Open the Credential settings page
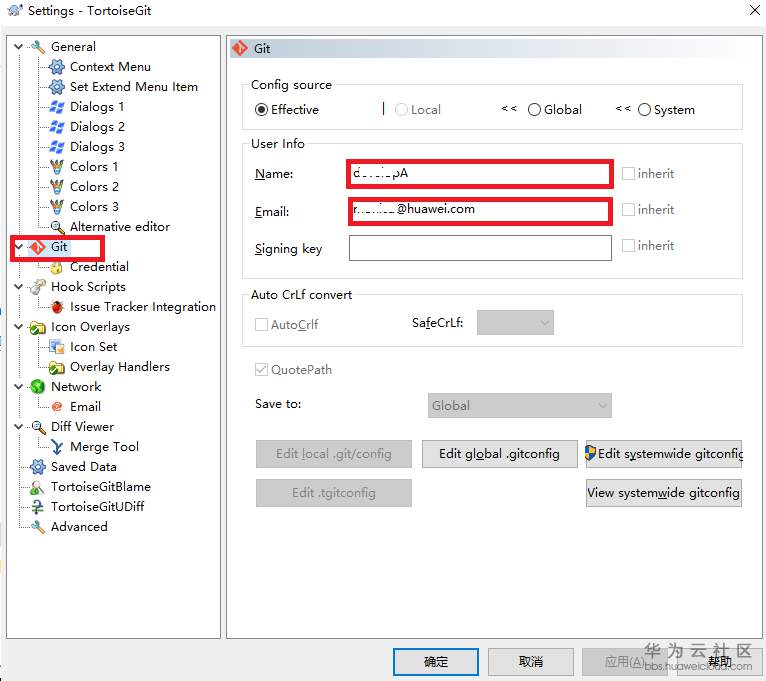766x681 pixels. click(x=100, y=267)
